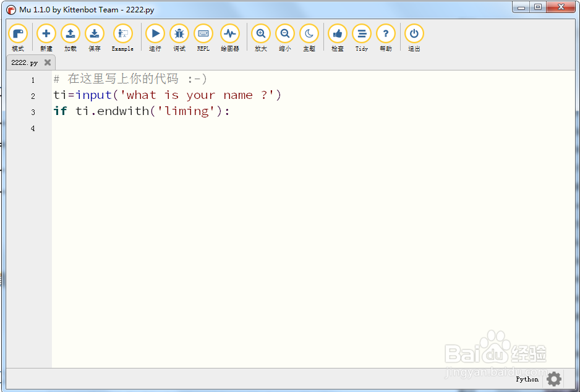Click the Python mode label in status bar
The width and height of the screenshot is (580, 392).
tap(527, 379)
